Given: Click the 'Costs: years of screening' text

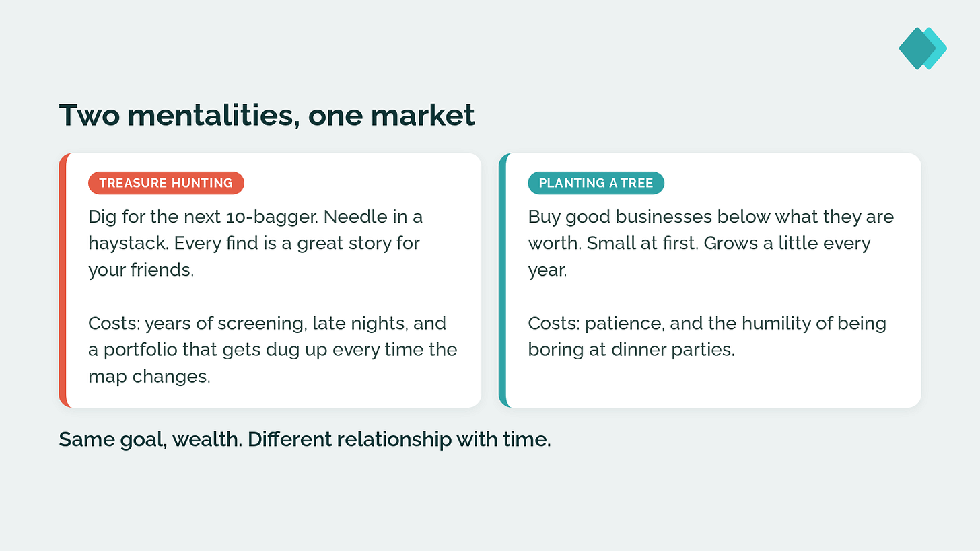Looking at the screenshot, I should pos(273,350).
